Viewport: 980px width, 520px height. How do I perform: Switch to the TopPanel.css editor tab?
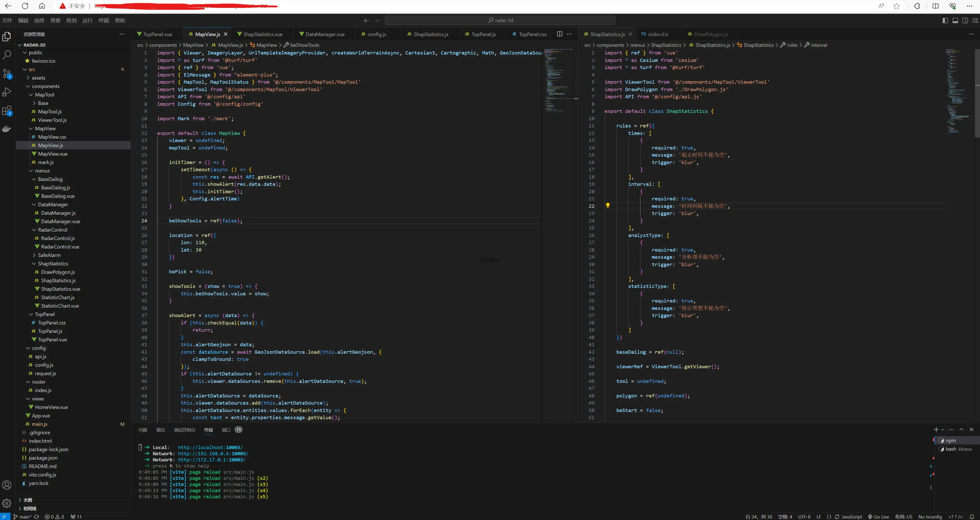pyautogui.click(x=532, y=34)
